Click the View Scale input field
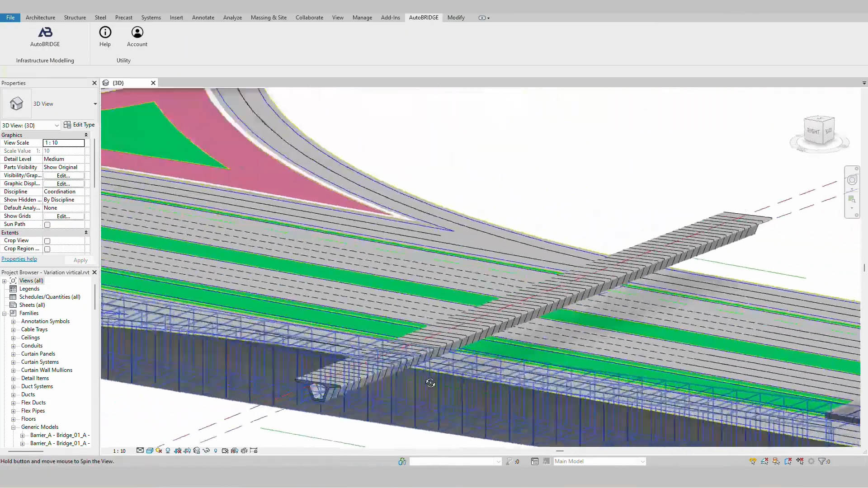The image size is (868, 488). click(x=64, y=143)
